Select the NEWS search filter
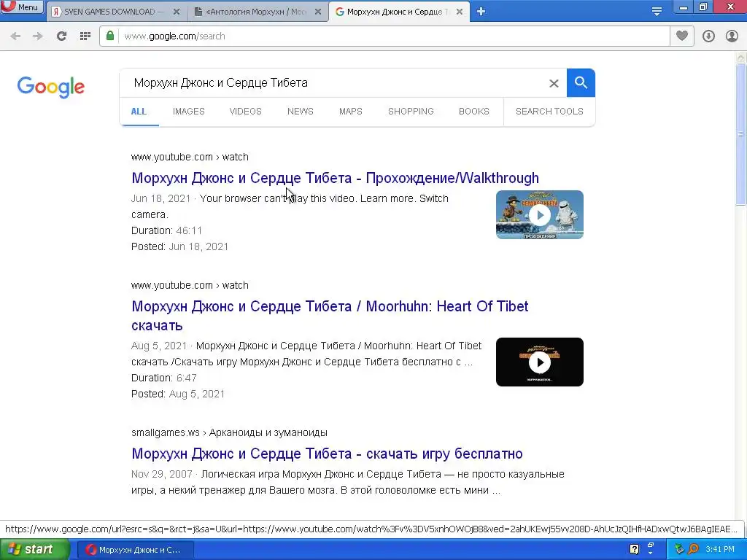 tap(300, 112)
